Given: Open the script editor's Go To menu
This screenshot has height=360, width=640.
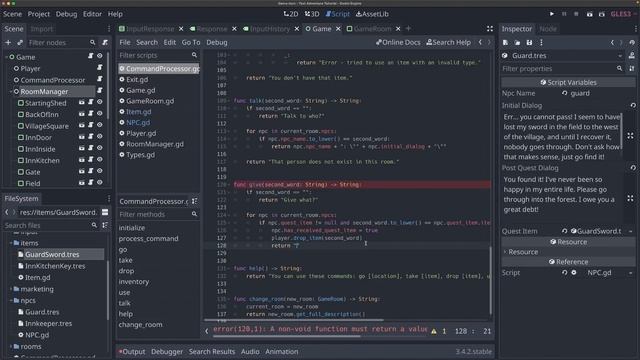Looking at the screenshot, I should tap(191, 42).
